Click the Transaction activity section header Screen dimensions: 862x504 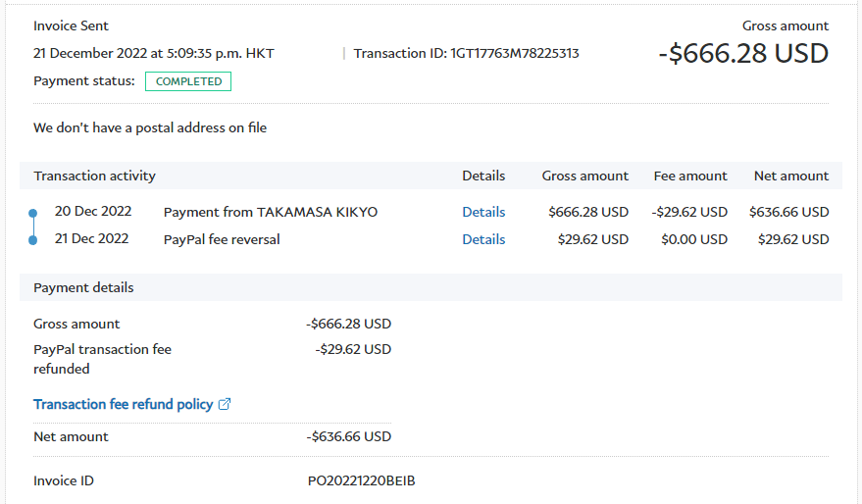point(95,176)
